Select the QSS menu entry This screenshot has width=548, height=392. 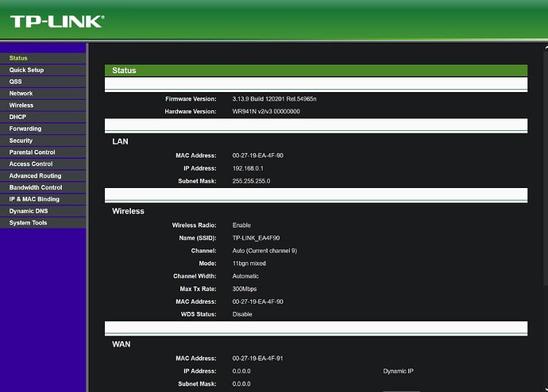[x=43, y=82]
